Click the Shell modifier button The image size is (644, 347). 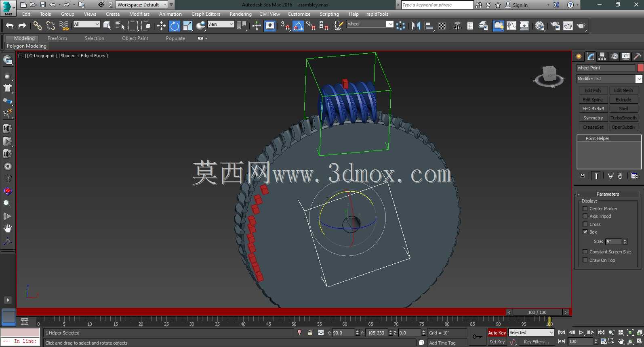(x=623, y=109)
